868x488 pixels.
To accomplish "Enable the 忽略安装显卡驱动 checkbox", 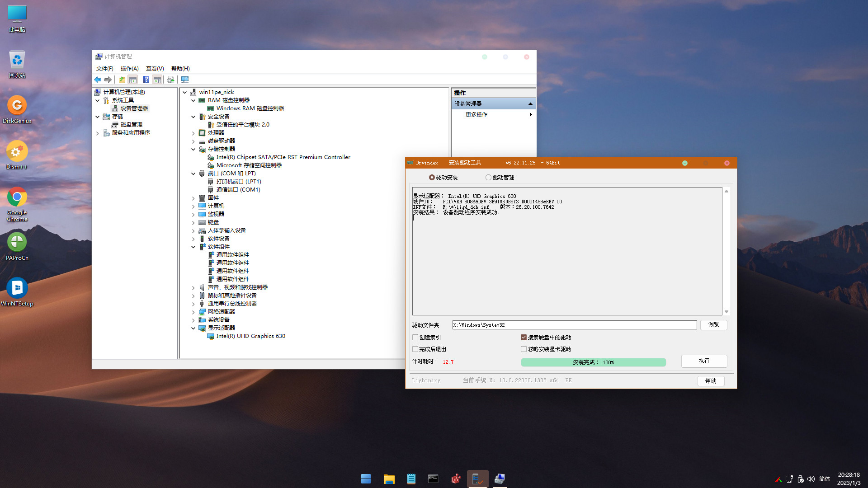I will coord(524,349).
